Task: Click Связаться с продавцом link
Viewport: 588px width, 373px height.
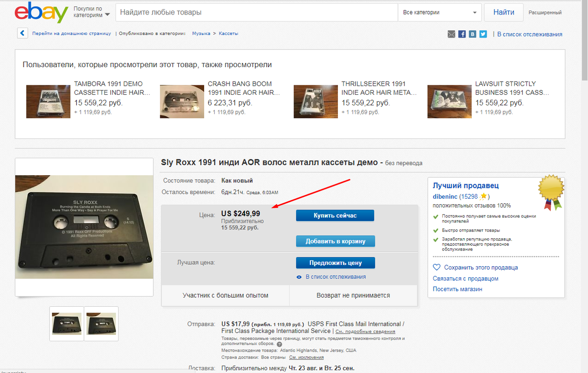Action: 465,278
